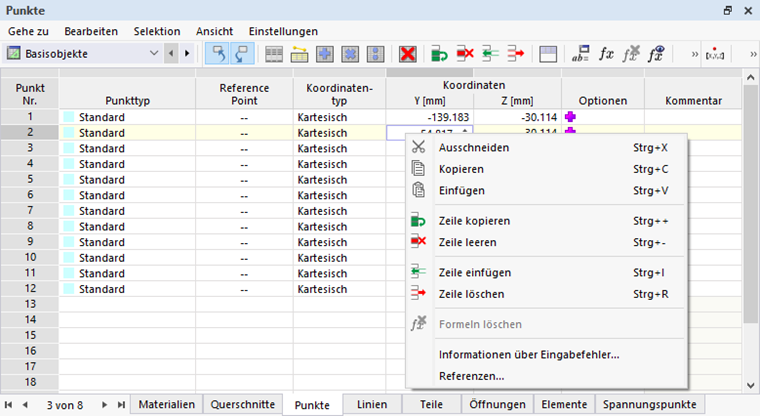Click the blue X box toolbar icon

coord(350,54)
